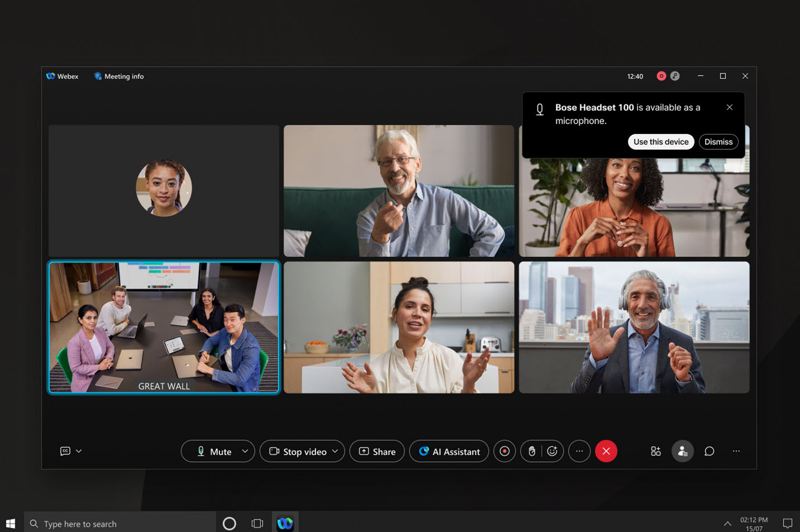This screenshot has width=800, height=532.
Task: Open chat panel icon
Action: tap(709, 451)
